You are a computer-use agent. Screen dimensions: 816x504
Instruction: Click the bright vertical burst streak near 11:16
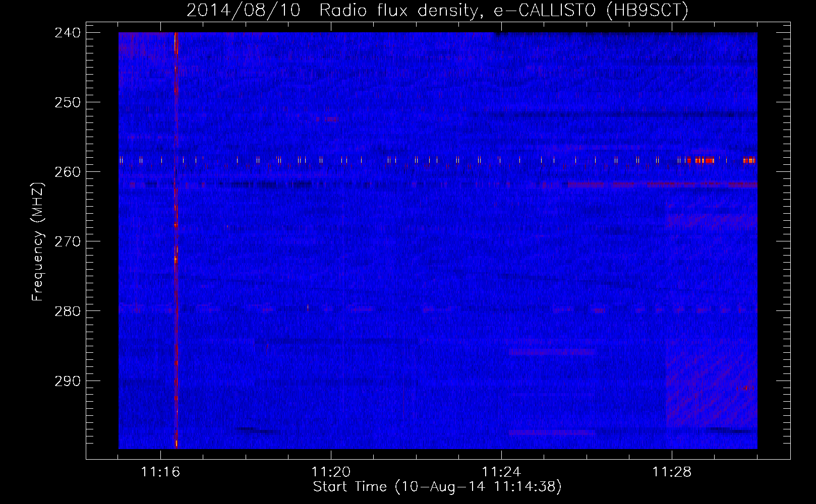[176, 240]
